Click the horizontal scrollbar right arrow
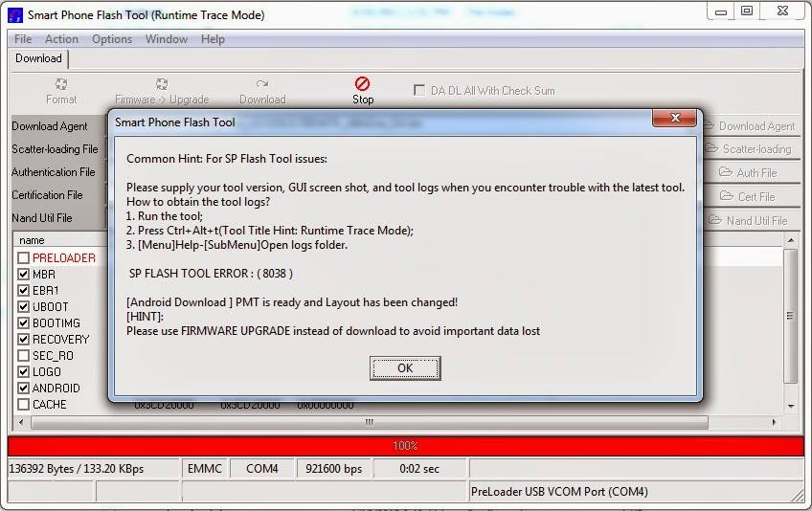 point(774,422)
